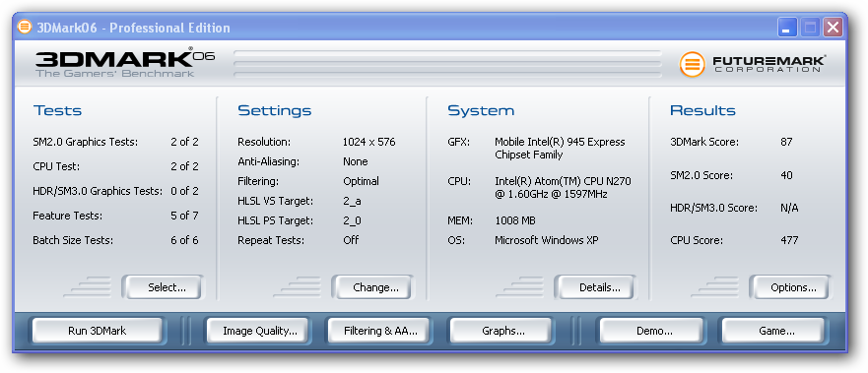Click the HLSL VS Target label
Screen dimensions: 868x373
click(x=275, y=201)
